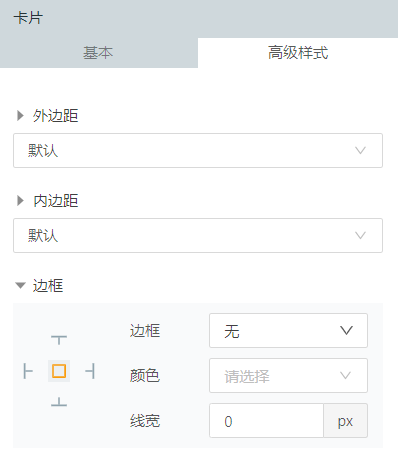The width and height of the screenshot is (398, 467).
Task: Click the 卡片 panel title
Action: click(28, 18)
